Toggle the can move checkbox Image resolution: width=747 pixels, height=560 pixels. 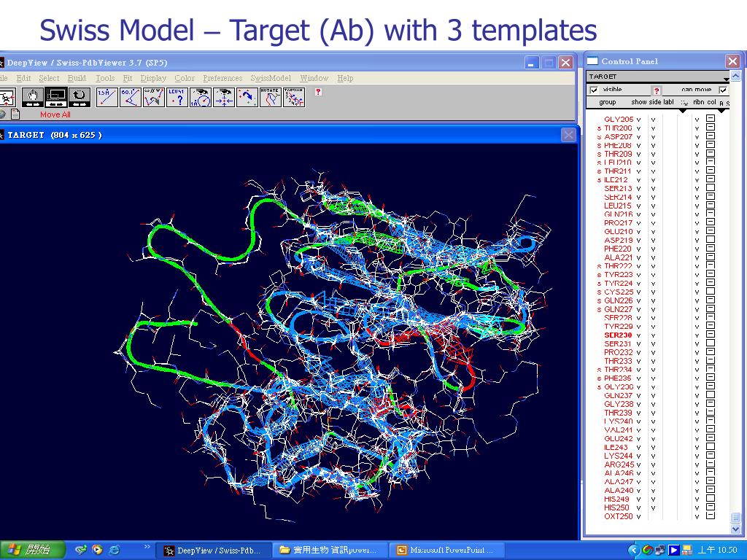click(x=723, y=90)
